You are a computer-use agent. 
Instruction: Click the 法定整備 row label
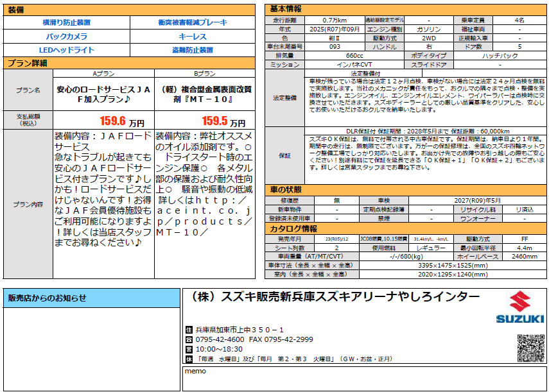[x=284, y=98]
